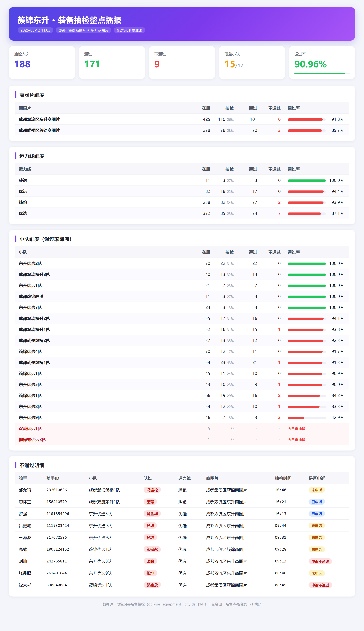Click the 已申诉 status for 罗强
Screen dimensions: 364x631
[316, 514]
